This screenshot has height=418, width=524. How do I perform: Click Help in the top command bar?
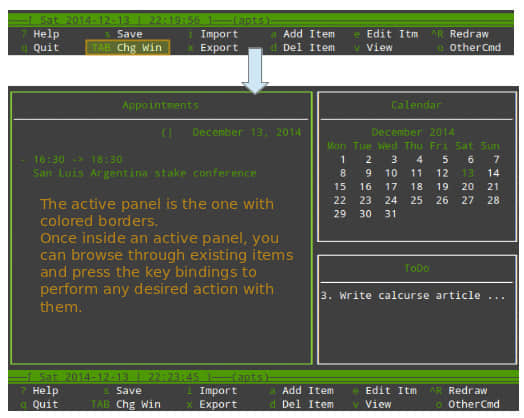pos(46,34)
